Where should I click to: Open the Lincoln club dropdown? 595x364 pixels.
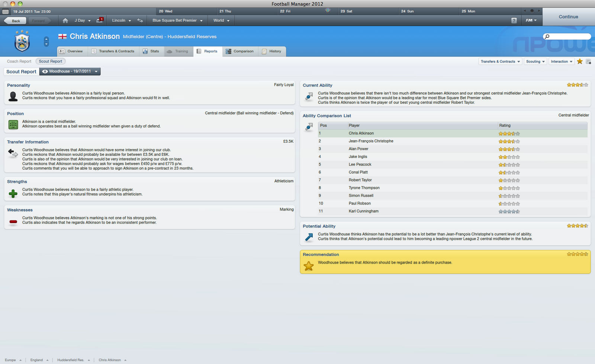tap(122, 20)
